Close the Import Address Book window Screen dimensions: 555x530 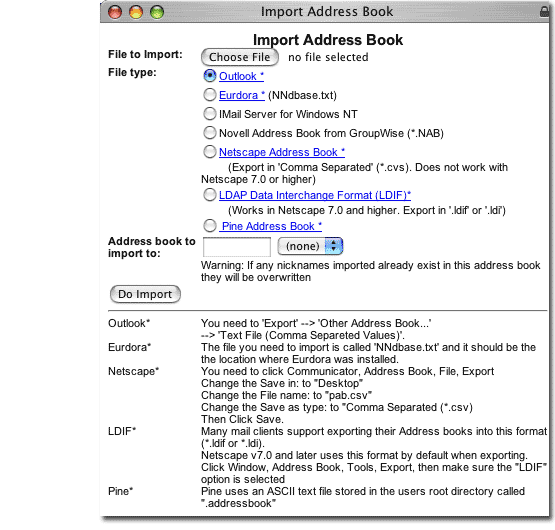115,12
